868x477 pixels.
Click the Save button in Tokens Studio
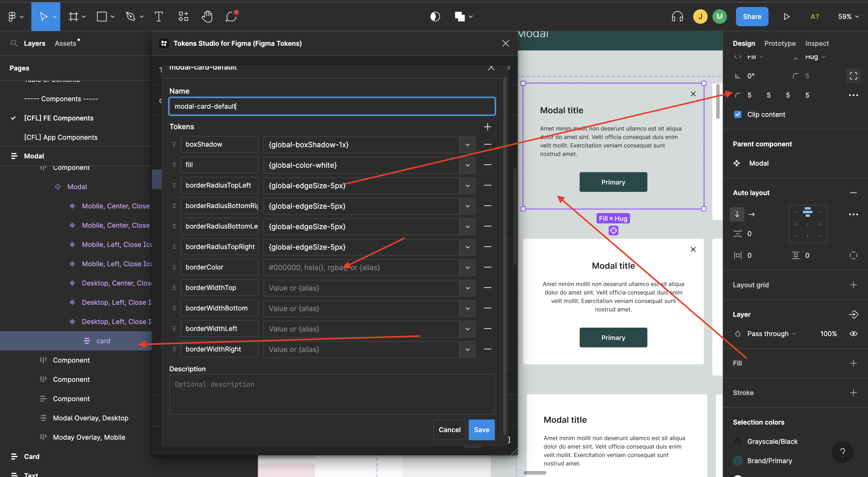pyautogui.click(x=481, y=429)
